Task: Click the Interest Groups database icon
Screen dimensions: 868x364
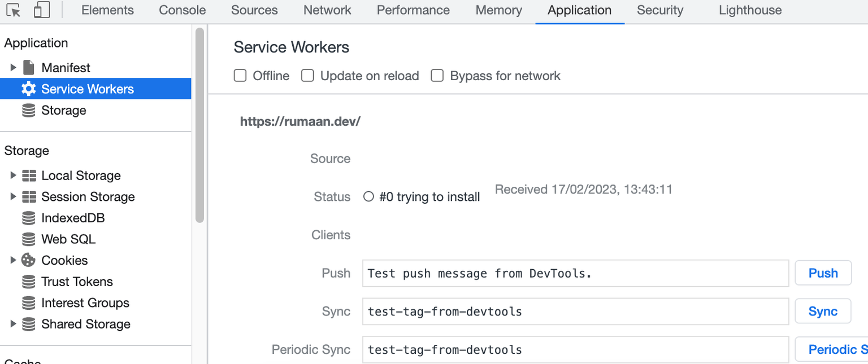Action: click(x=28, y=303)
